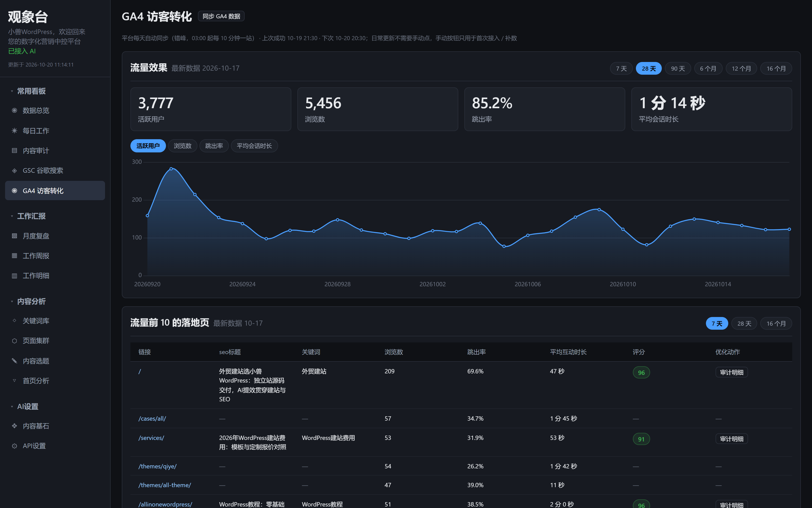Collapse the 内容分析 sidebar section
This screenshot has height=508, width=812.
pos(12,301)
